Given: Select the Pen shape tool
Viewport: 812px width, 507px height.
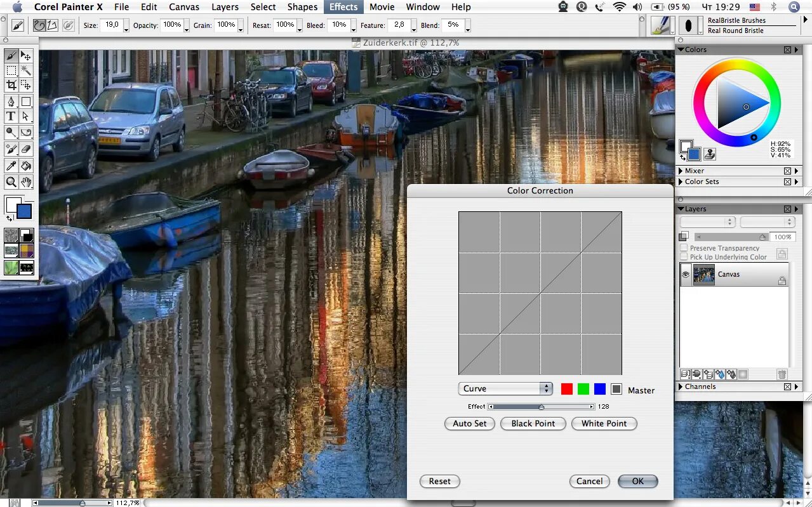Looking at the screenshot, I should (x=11, y=102).
